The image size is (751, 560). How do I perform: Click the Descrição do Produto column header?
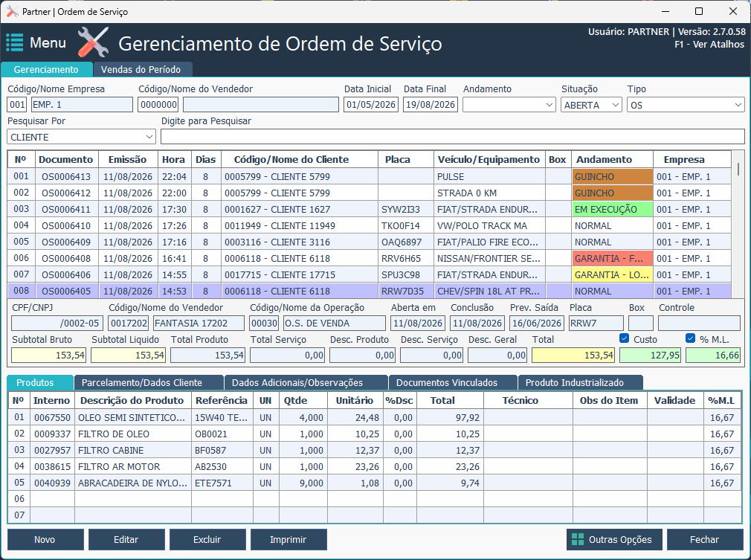coord(132,401)
